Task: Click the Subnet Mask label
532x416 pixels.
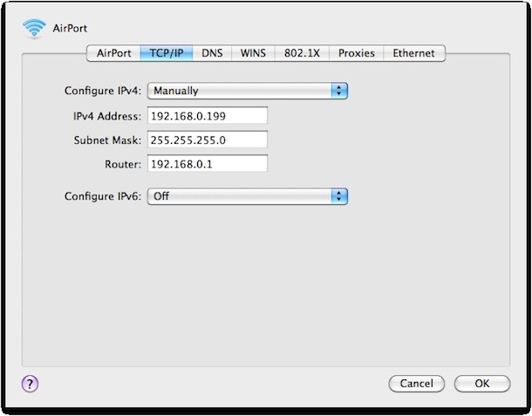Action: [107, 140]
